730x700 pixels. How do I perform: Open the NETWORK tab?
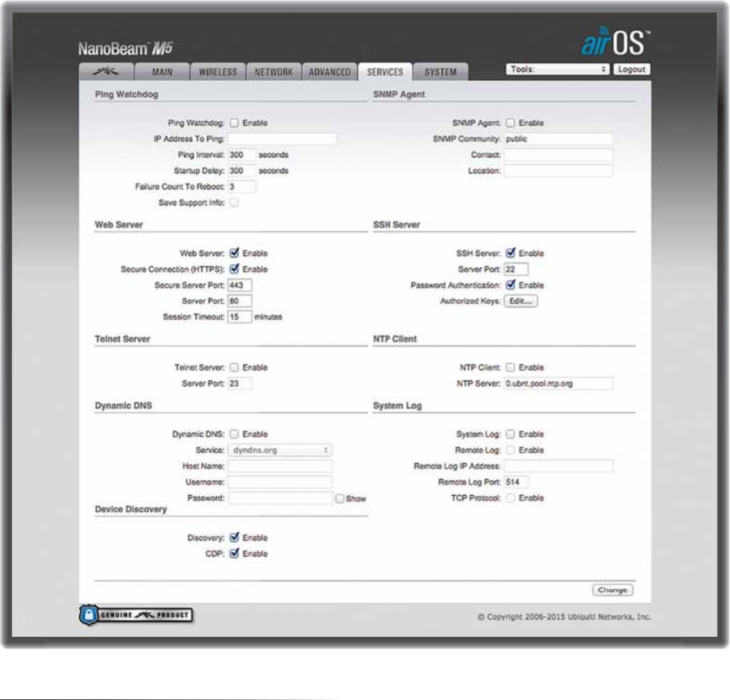[274, 72]
